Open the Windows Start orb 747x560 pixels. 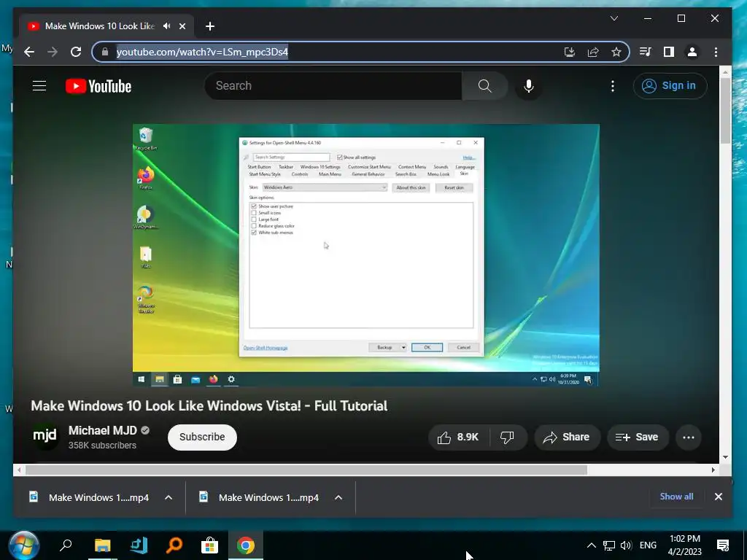[23, 545]
